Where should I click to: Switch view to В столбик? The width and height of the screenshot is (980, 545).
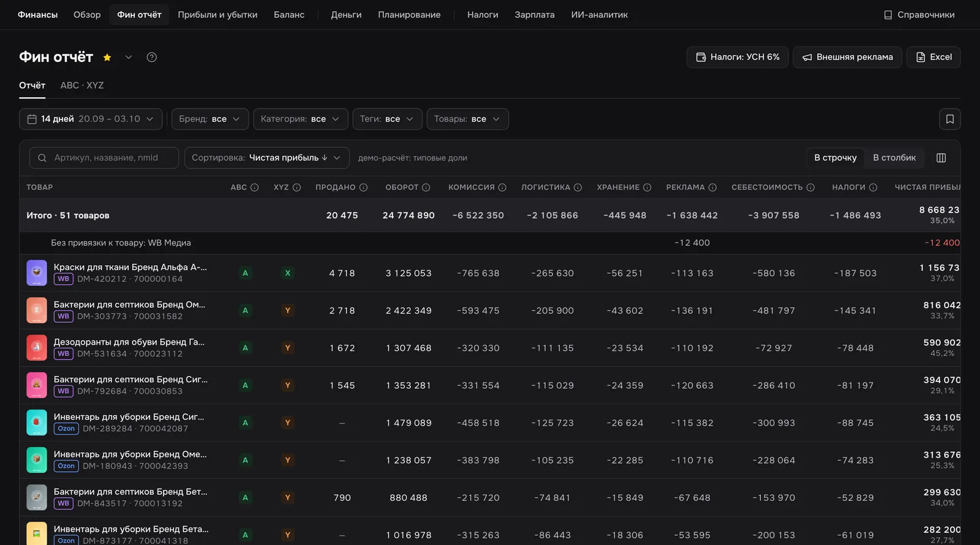(894, 158)
